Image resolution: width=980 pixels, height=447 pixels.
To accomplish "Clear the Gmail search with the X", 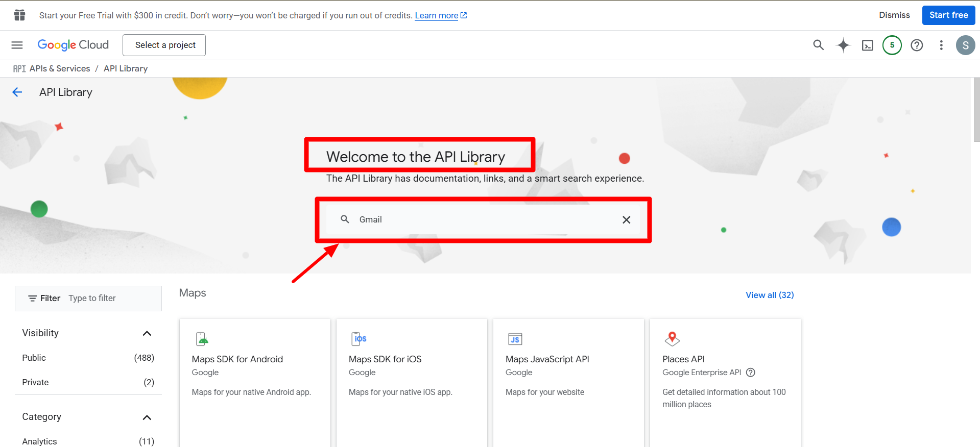I will tap(626, 219).
